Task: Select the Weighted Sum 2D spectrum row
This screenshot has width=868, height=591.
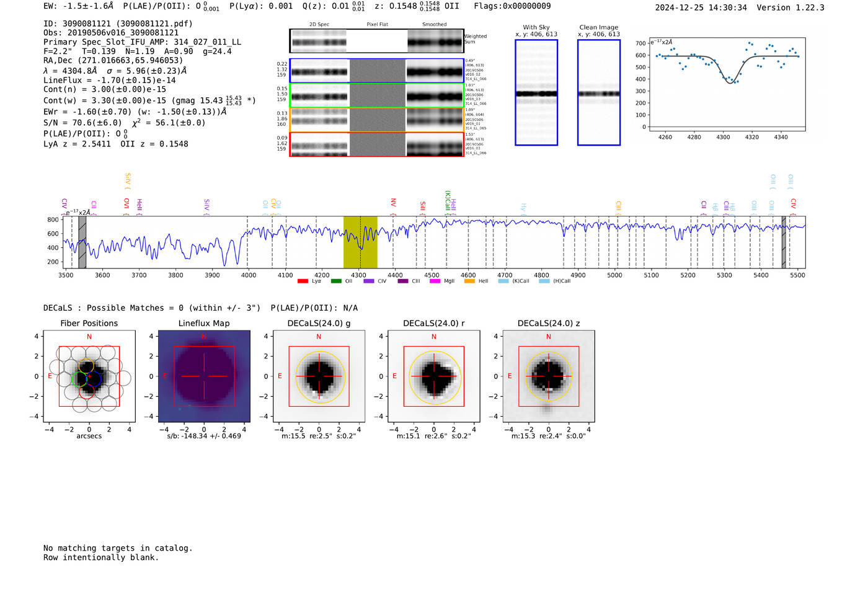Action: pos(376,41)
